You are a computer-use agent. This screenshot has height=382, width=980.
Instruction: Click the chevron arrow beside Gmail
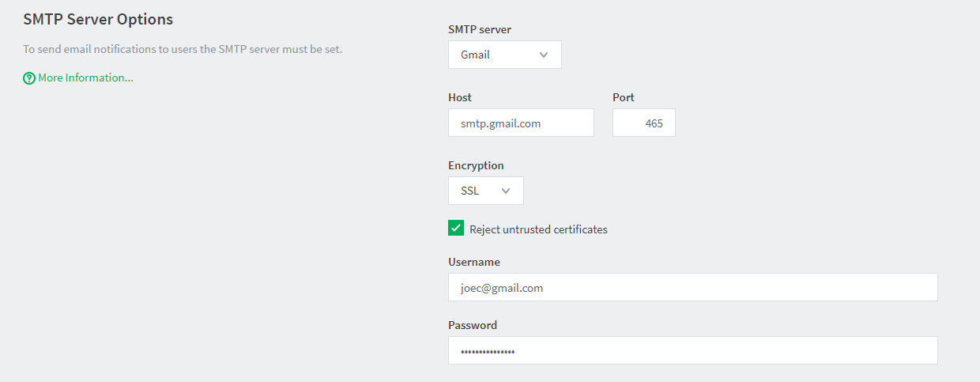pos(544,55)
